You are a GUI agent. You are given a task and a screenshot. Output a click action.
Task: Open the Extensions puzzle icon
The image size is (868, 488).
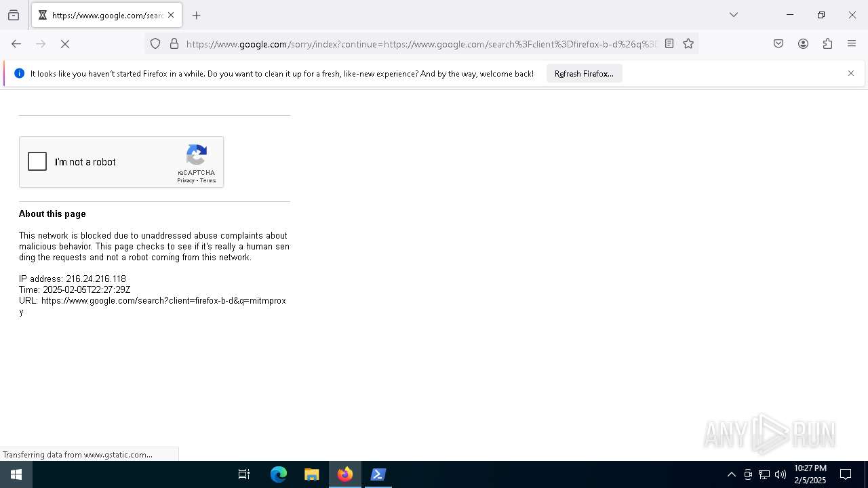(x=827, y=44)
